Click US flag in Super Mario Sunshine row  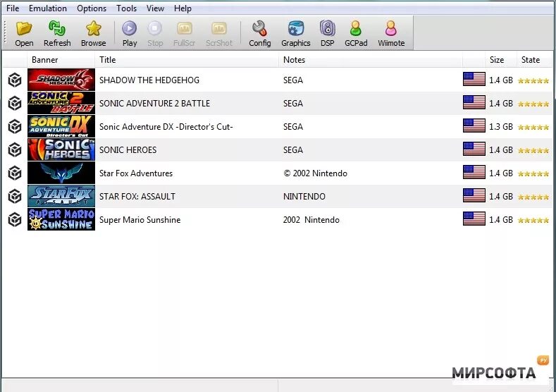474,219
